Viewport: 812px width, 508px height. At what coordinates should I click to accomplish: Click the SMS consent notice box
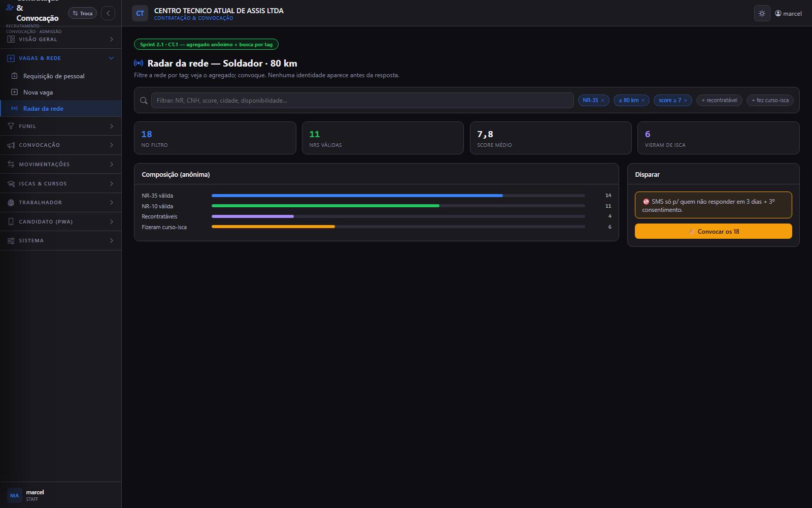click(713, 205)
